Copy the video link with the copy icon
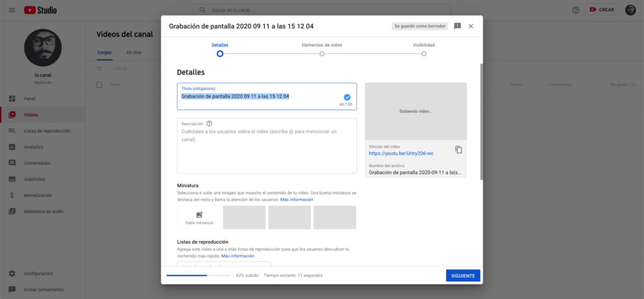 pos(458,150)
